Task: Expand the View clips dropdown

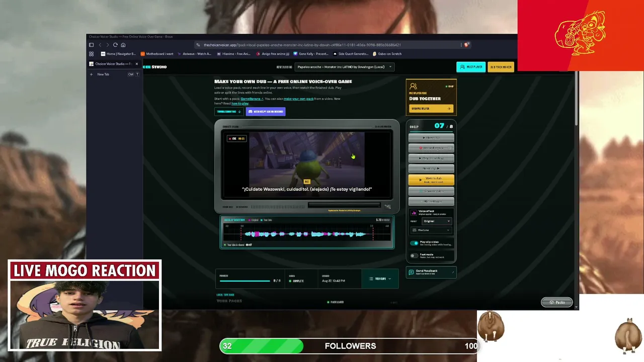Action: coord(380,279)
